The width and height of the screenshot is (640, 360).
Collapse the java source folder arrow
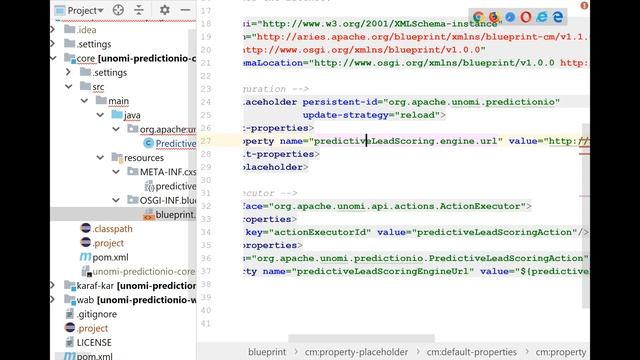[x=100, y=115]
